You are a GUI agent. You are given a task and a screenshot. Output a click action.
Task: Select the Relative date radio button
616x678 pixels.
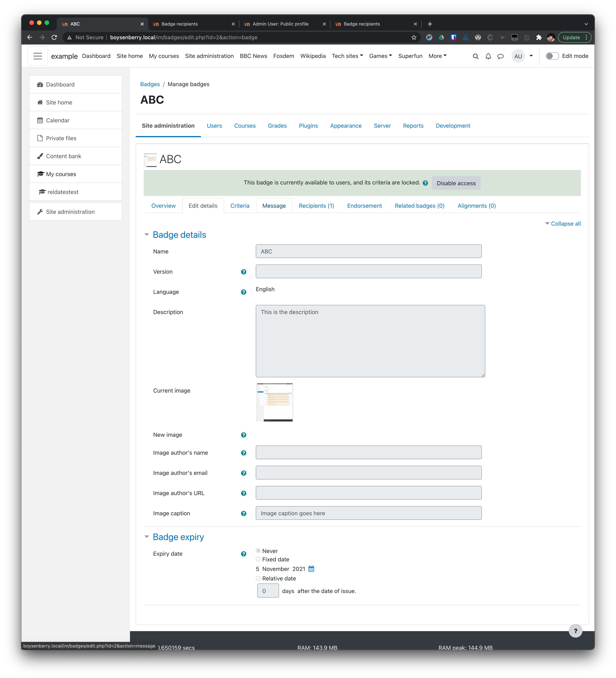coord(258,578)
